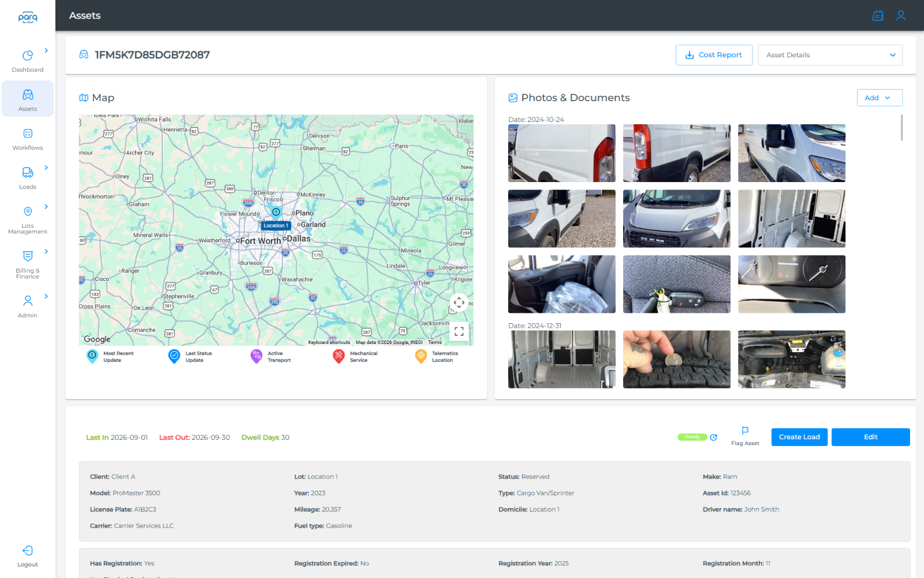Click the Create Load button

click(799, 437)
